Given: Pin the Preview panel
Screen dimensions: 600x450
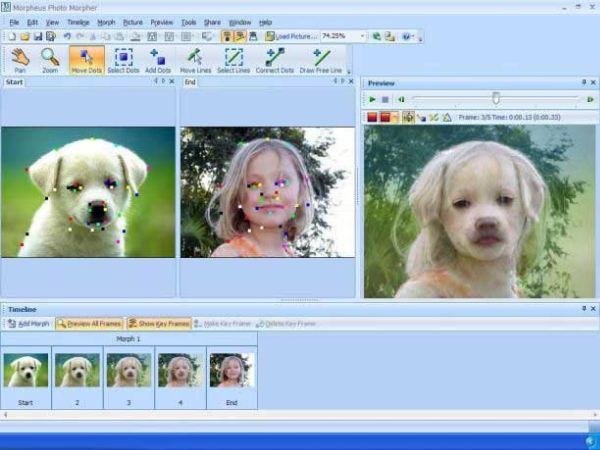Looking at the screenshot, I should coord(584,82).
